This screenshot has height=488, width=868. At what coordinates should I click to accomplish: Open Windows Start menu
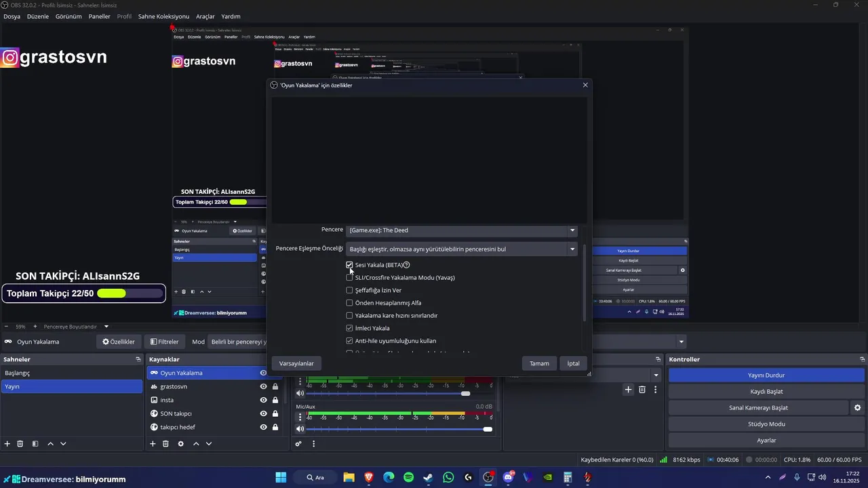pyautogui.click(x=281, y=477)
